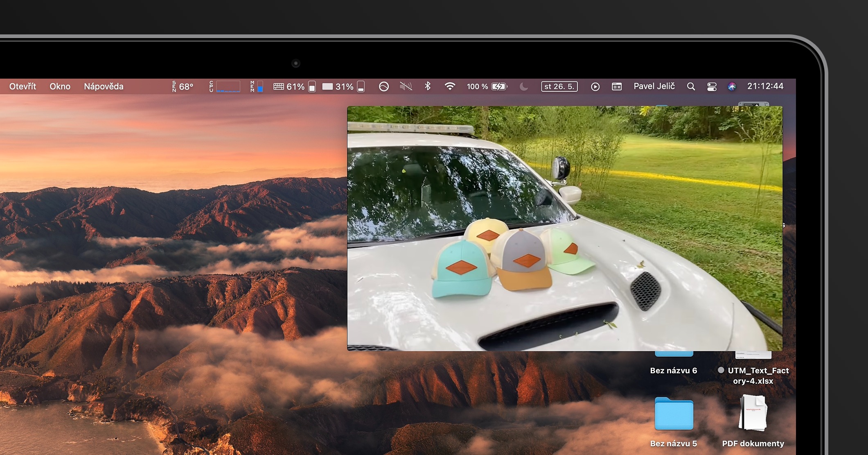Image resolution: width=868 pixels, height=455 pixels.
Task: Open the Okno menu
Action: click(x=60, y=86)
